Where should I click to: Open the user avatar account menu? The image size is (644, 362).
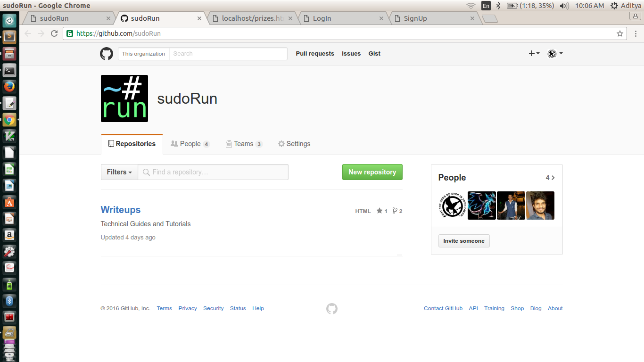[x=555, y=54]
